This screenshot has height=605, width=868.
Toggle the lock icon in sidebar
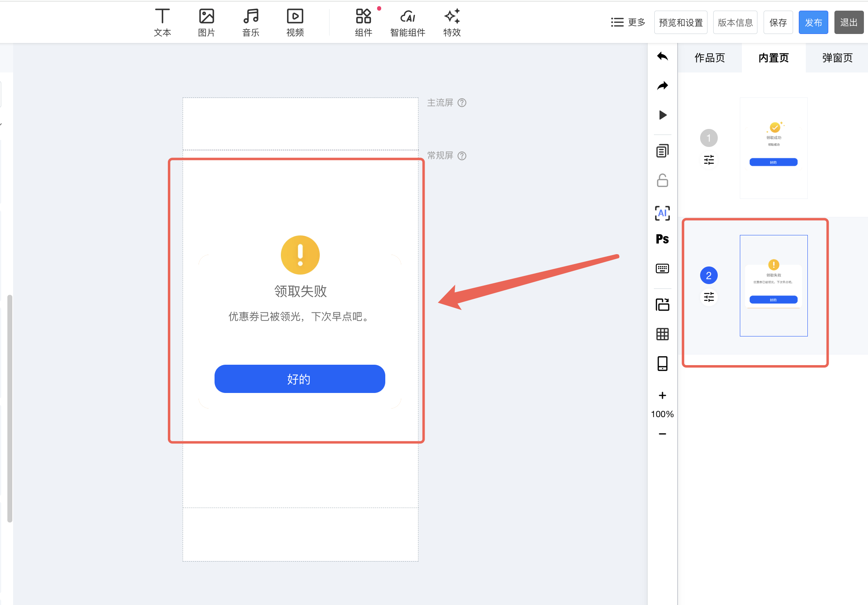[x=662, y=181]
